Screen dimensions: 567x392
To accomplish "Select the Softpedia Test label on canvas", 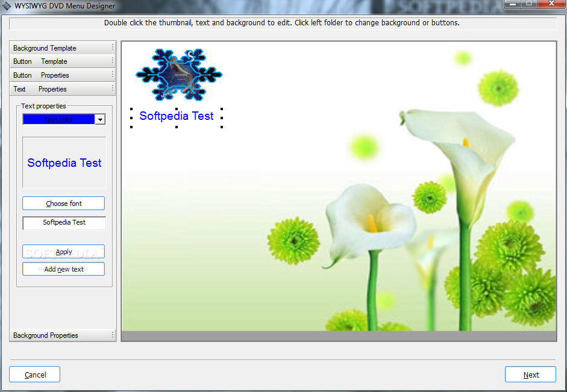I will click(x=177, y=116).
